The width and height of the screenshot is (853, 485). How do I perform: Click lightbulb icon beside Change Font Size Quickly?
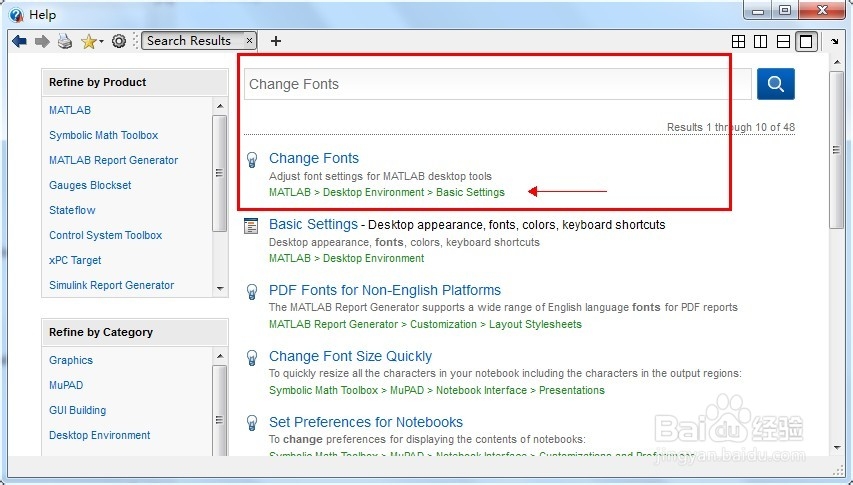pyautogui.click(x=252, y=357)
